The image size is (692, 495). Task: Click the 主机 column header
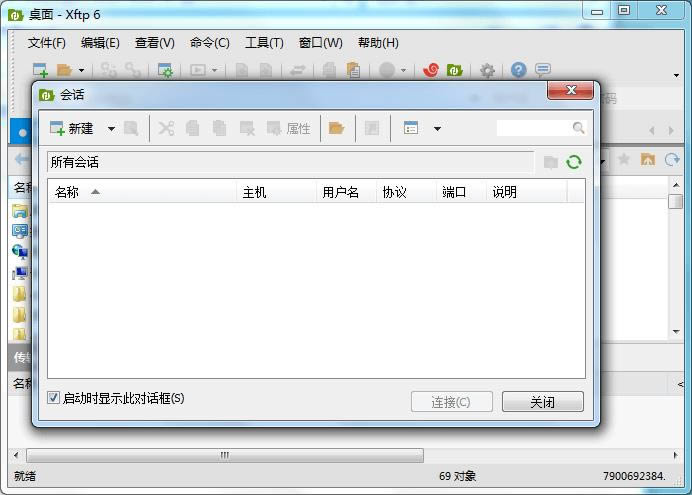coord(254,192)
